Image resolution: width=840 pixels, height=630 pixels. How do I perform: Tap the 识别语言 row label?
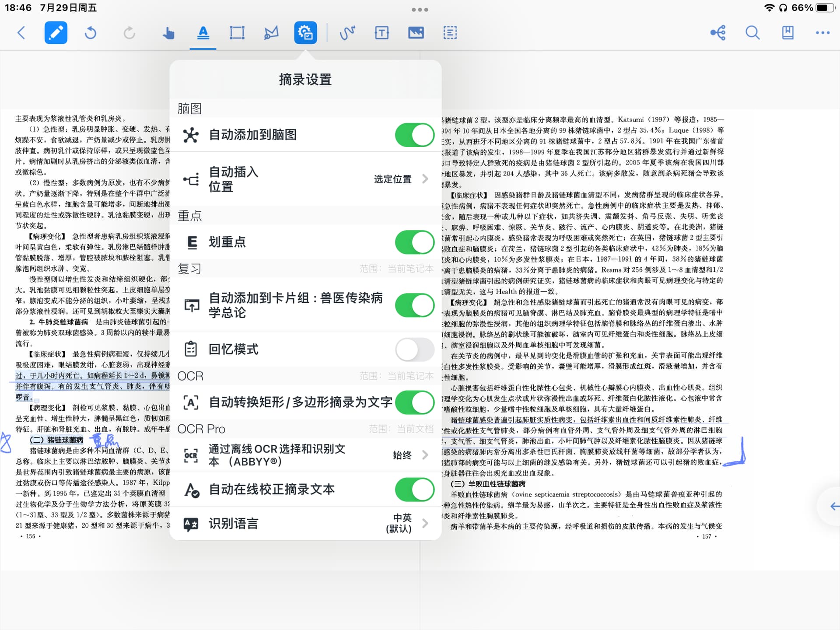pyautogui.click(x=233, y=523)
